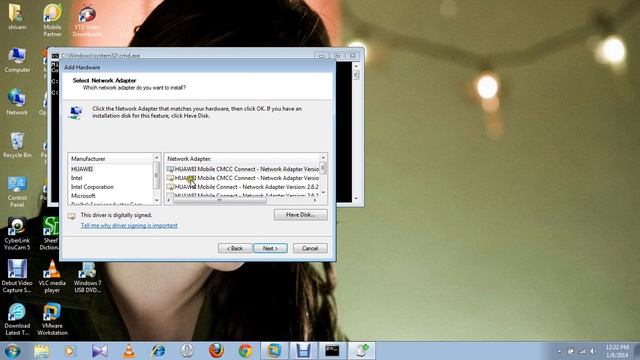
Task: Click the Manufacturer column header
Action: pyautogui.click(x=111, y=158)
